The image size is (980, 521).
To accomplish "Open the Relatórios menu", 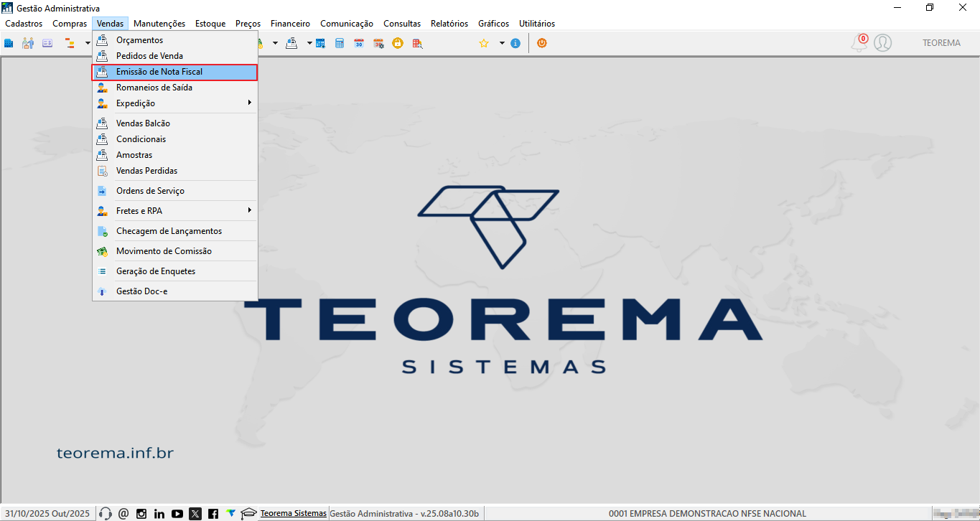I will point(449,24).
